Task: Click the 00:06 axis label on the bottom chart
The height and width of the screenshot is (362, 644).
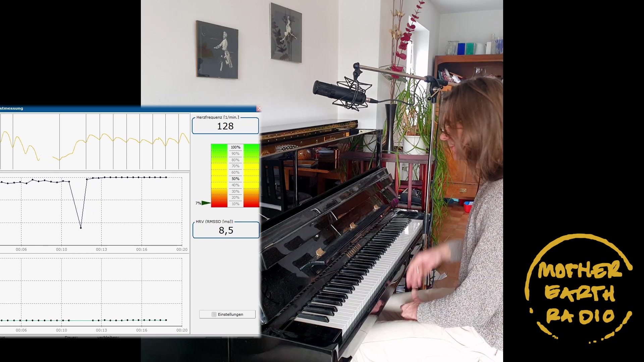Action: tap(21, 330)
